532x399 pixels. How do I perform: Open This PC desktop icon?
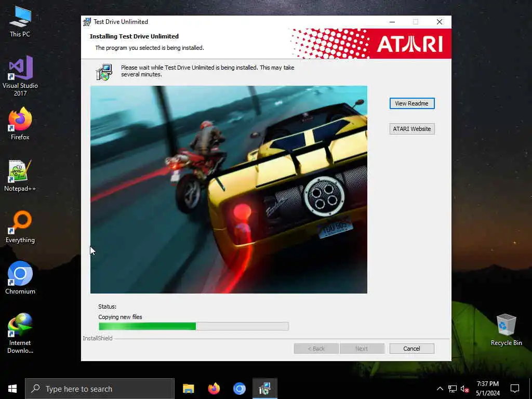tap(20, 21)
